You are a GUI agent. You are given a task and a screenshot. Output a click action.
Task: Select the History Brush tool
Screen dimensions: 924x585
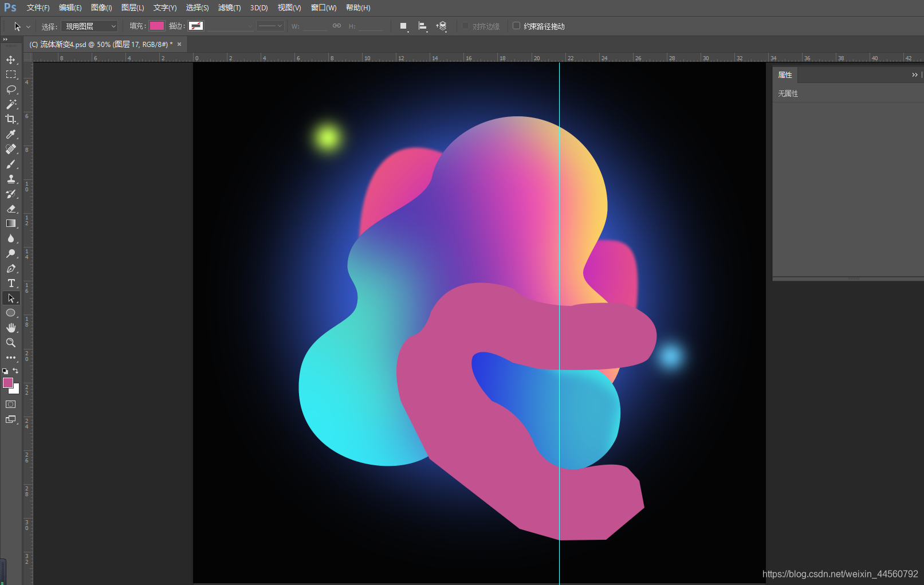(11, 194)
